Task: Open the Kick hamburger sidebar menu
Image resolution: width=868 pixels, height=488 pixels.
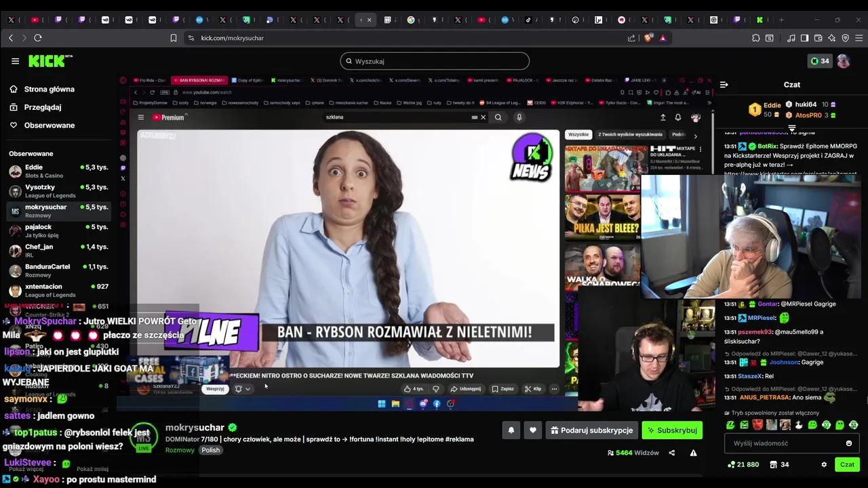Action: tap(15, 61)
